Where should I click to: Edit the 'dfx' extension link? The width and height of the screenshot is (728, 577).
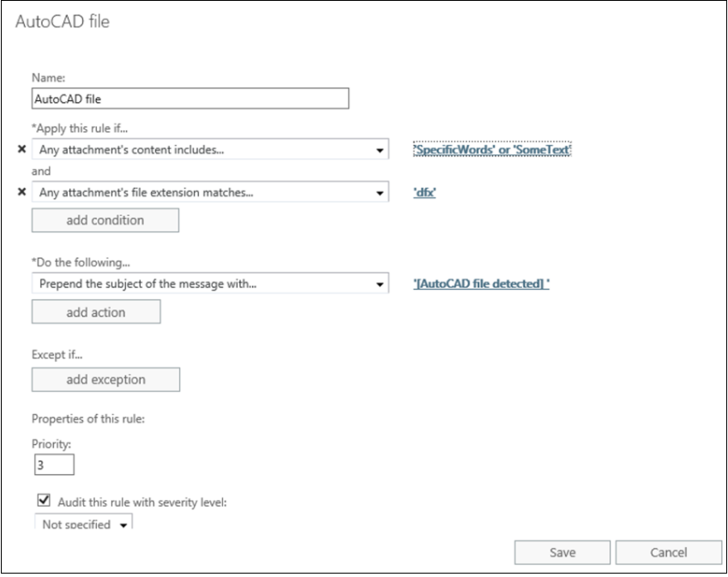[x=424, y=192]
